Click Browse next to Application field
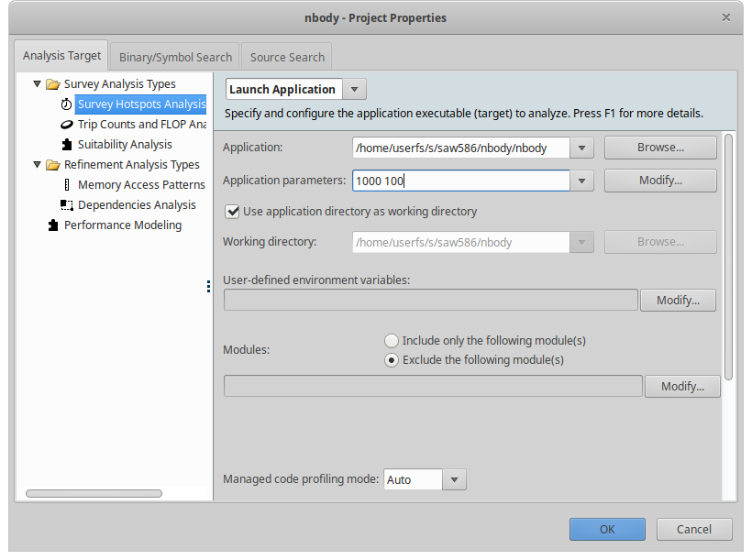752x560 pixels. pos(660,148)
